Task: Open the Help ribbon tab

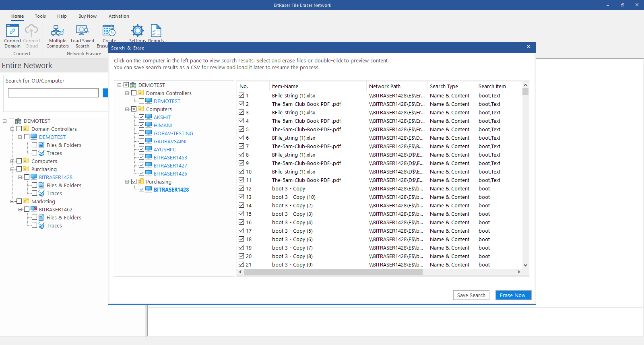Action: (62, 16)
